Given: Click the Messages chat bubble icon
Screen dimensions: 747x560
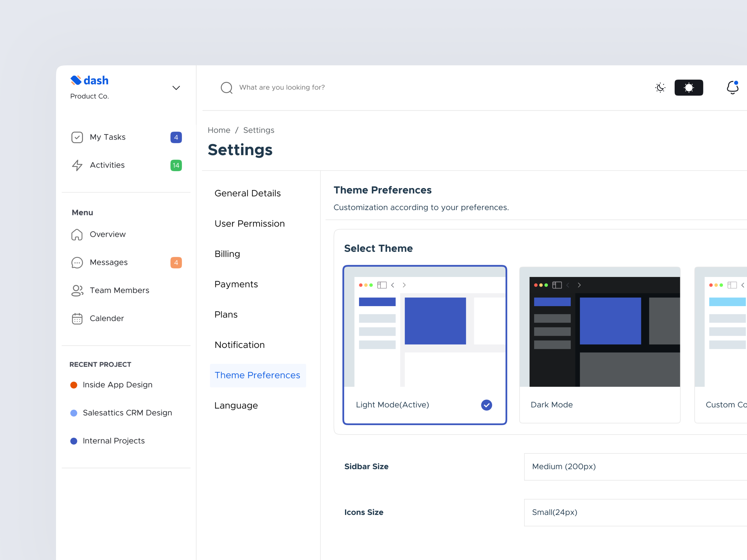Looking at the screenshot, I should coord(77,262).
